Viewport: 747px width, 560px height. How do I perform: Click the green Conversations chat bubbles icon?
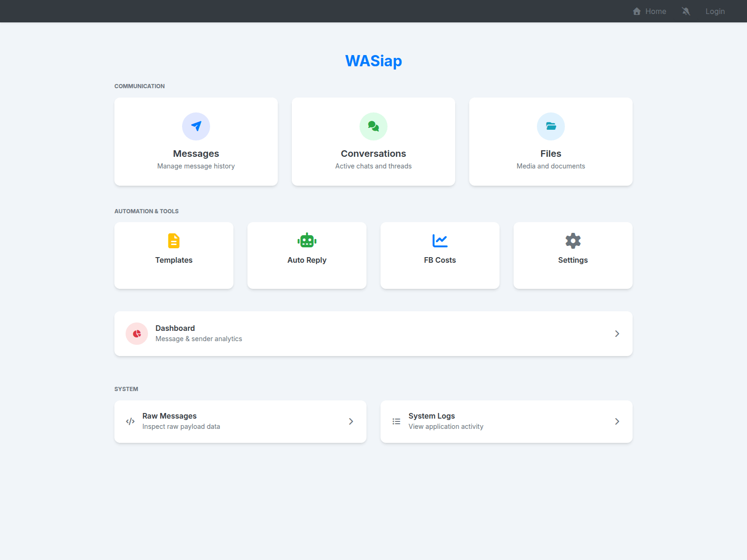pos(373,126)
